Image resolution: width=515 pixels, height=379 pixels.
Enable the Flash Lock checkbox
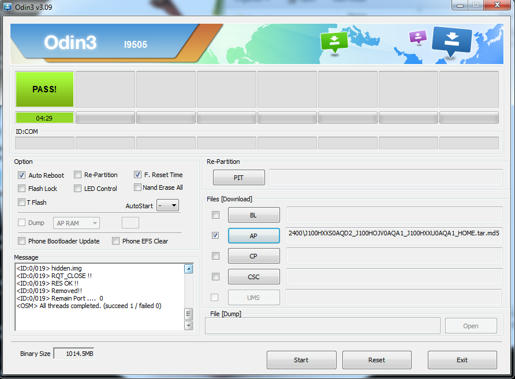(22, 188)
